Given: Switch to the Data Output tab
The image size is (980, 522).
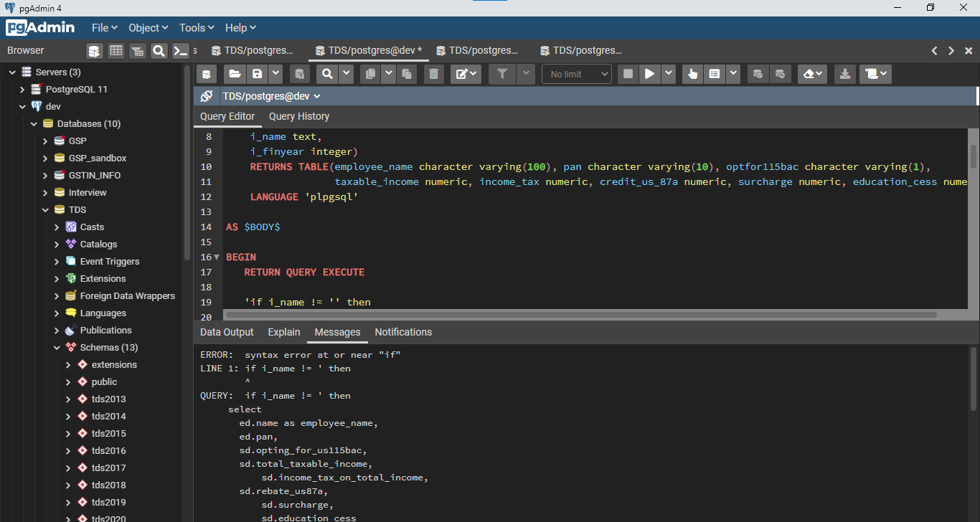Looking at the screenshot, I should coord(227,332).
